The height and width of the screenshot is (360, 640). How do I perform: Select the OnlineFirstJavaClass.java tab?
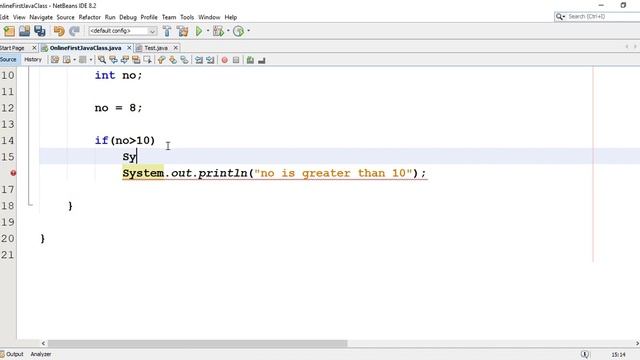85,48
